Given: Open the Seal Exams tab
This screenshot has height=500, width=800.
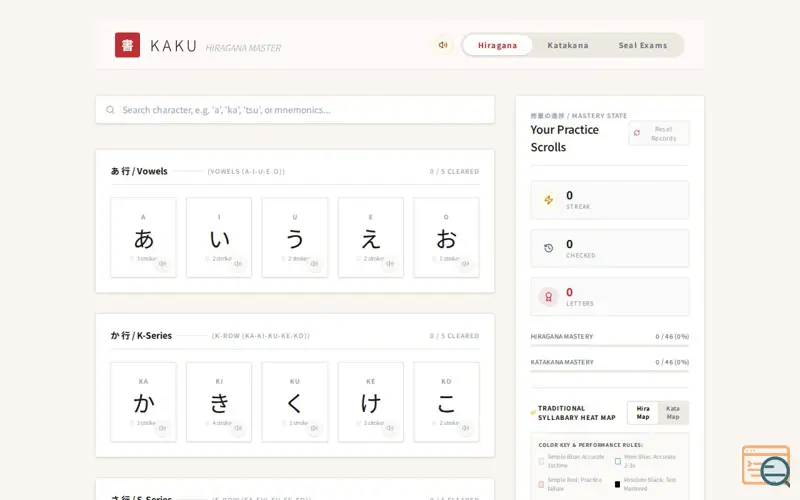Looking at the screenshot, I should tap(643, 45).
